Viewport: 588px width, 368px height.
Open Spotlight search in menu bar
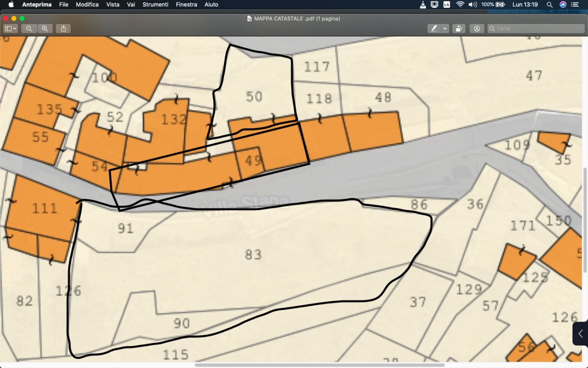click(549, 5)
